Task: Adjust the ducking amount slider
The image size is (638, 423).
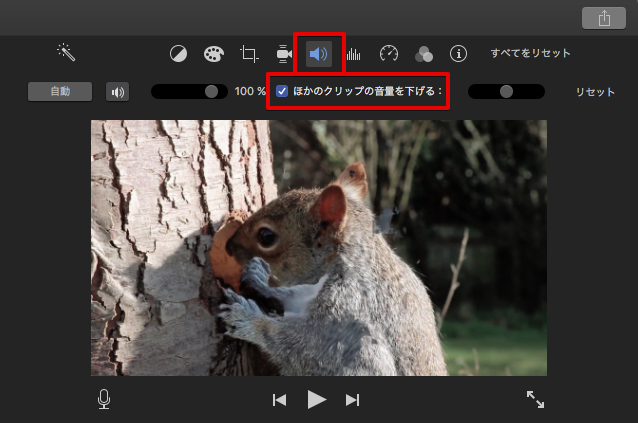Action: click(x=506, y=92)
